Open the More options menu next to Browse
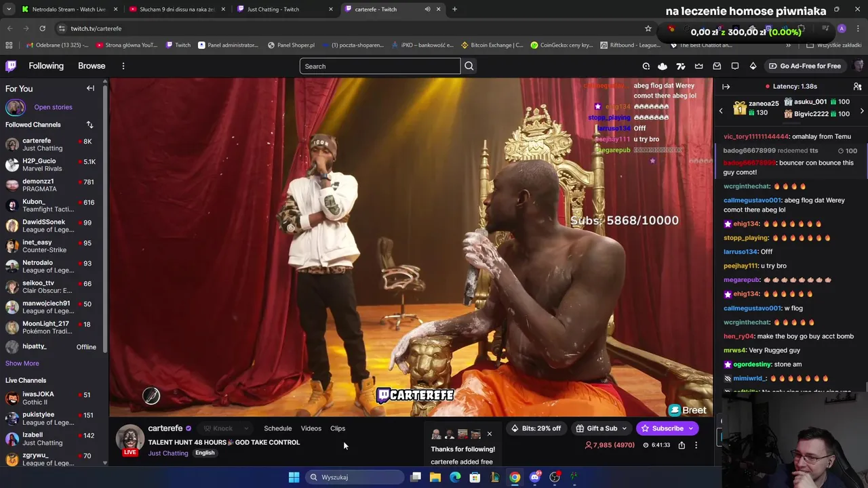The image size is (868, 488). coord(123,66)
